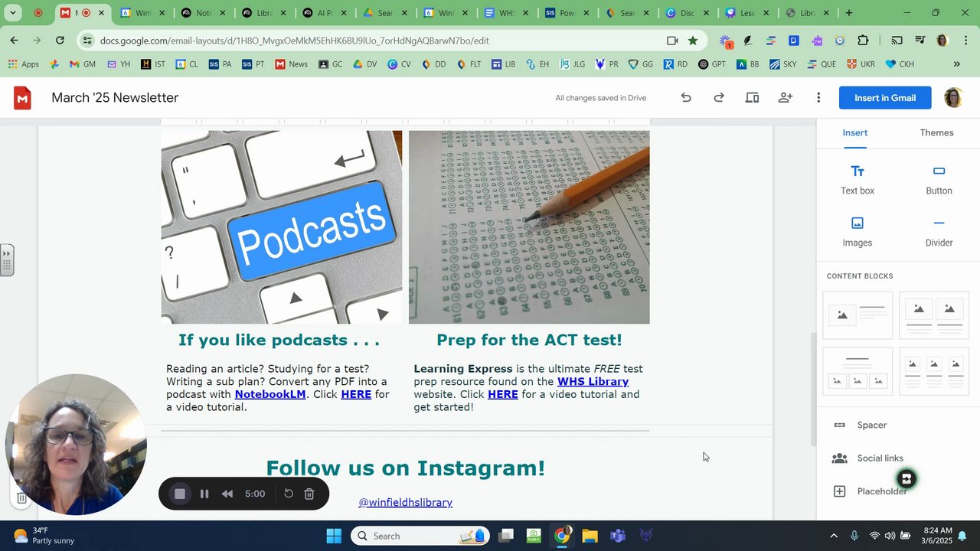
Task: Reload the browser page
Action: point(60,40)
